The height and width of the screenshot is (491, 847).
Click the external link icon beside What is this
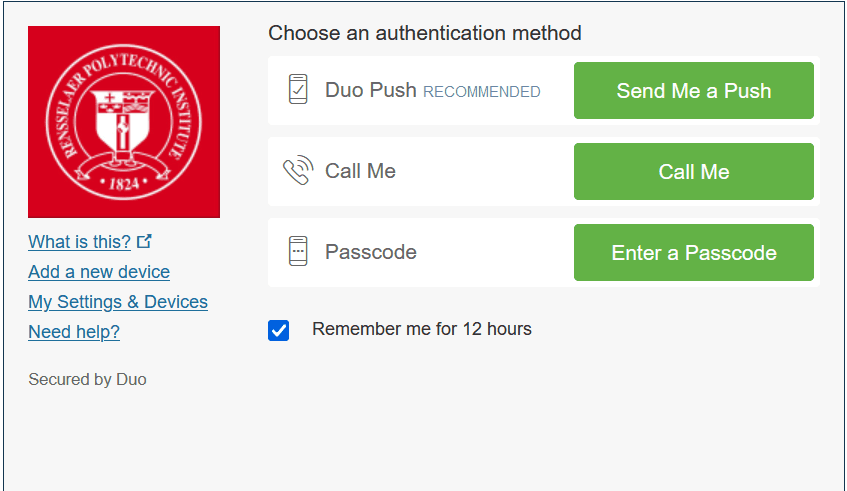coord(145,241)
